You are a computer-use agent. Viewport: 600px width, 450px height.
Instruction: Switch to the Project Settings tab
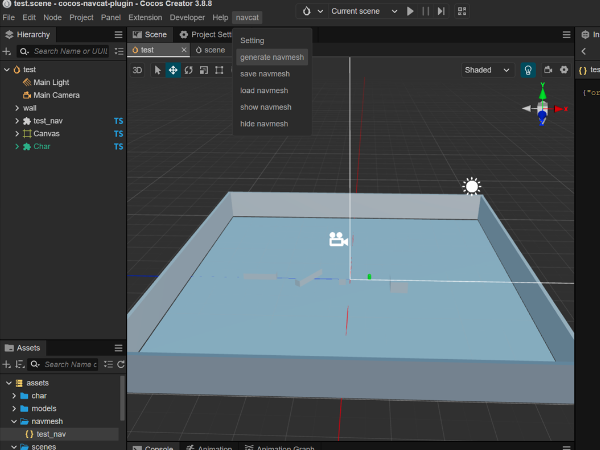coord(206,34)
